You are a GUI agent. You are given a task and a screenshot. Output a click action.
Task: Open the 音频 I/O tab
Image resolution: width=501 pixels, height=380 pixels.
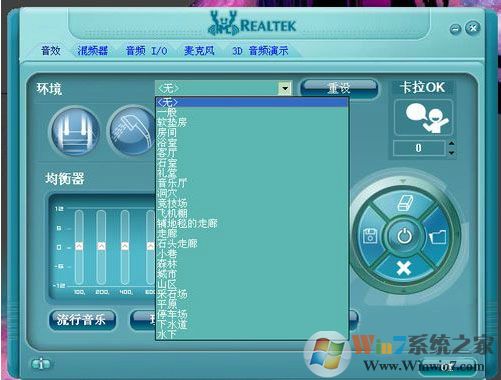146,51
